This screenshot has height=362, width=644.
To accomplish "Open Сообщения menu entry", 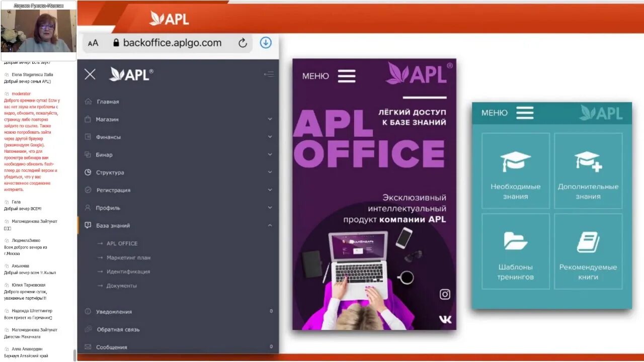I will (x=112, y=347).
